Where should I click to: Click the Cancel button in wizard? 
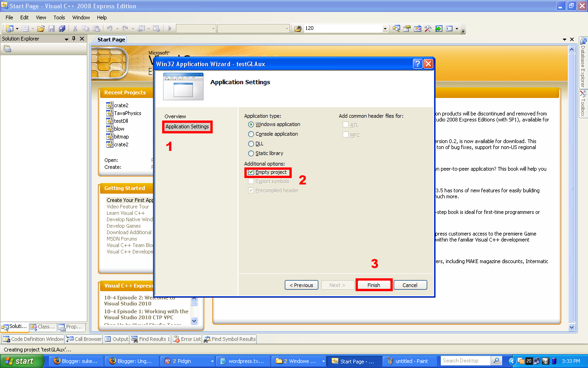[410, 285]
